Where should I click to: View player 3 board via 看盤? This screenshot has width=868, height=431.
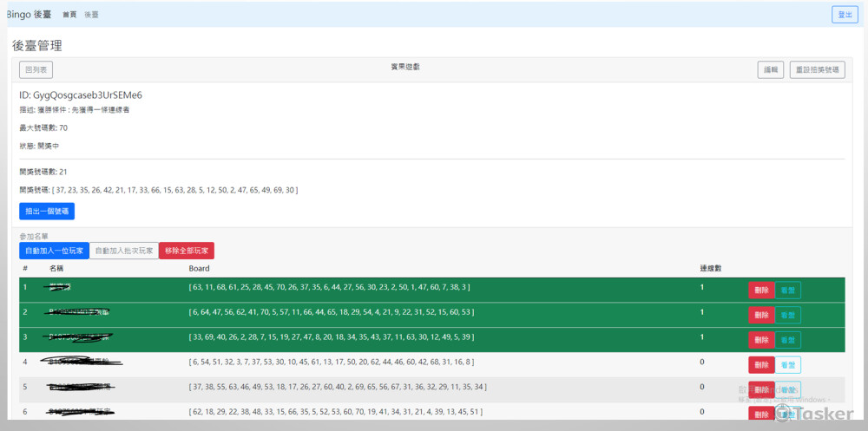coord(787,340)
